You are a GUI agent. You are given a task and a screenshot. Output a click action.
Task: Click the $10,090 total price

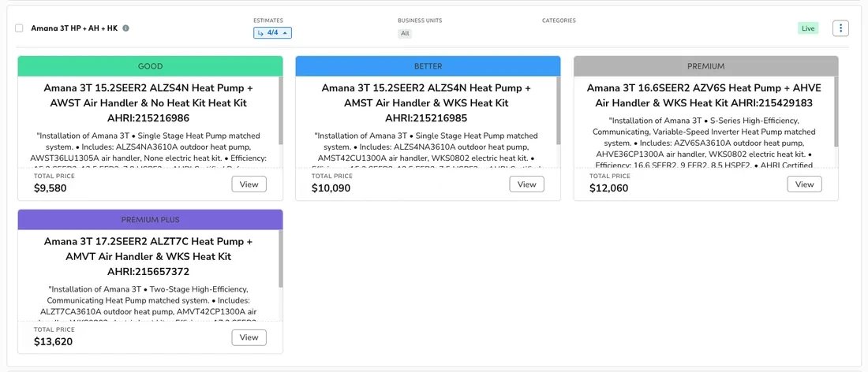click(x=331, y=188)
